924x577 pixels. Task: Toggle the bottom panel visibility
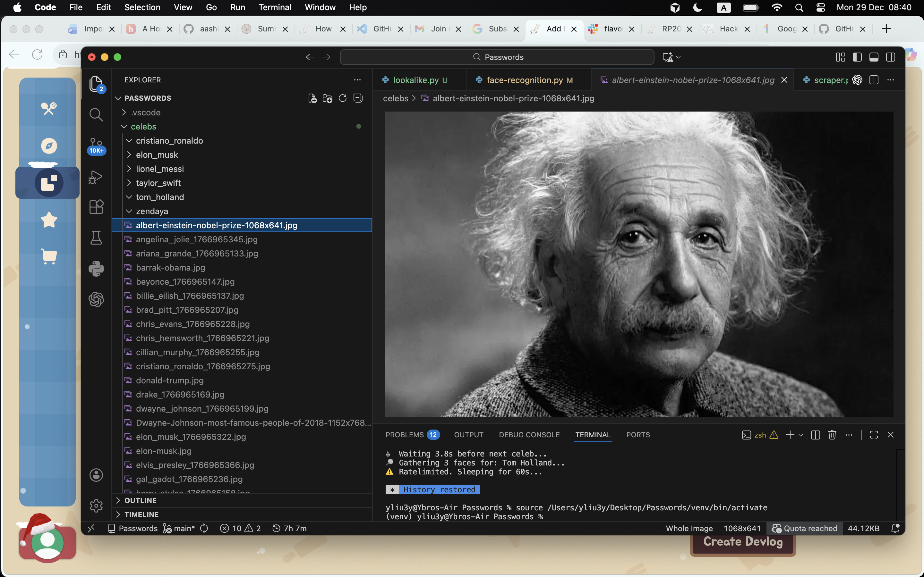point(874,57)
